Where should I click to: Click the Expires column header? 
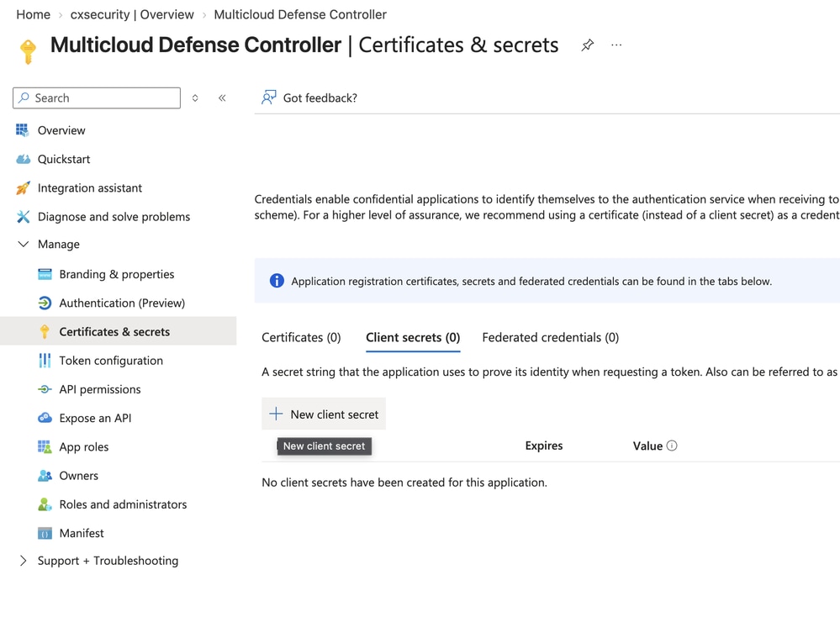pyautogui.click(x=544, y=446)
